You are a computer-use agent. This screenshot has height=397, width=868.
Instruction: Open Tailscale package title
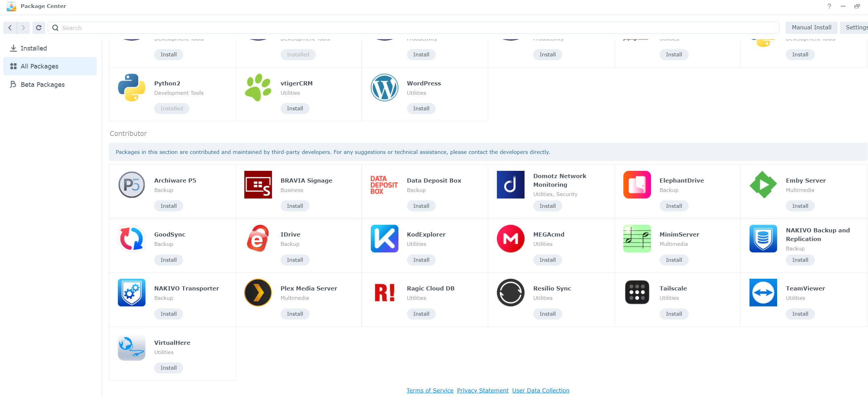[673, 288]
